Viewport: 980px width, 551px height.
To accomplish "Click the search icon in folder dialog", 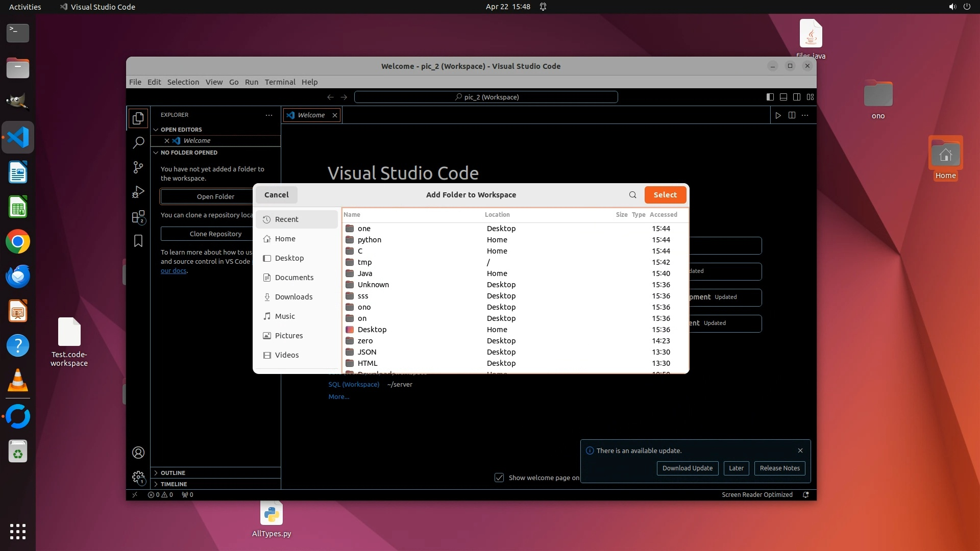I will 632,195.
